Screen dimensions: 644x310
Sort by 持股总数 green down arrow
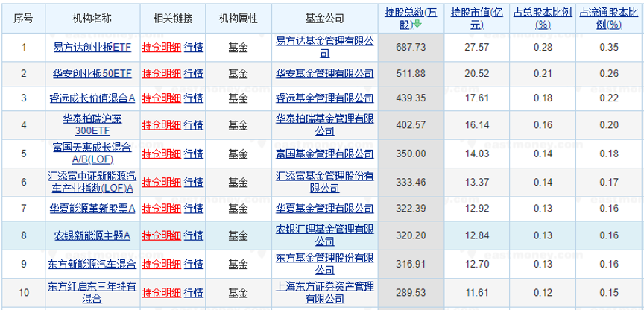click(417, 25)
